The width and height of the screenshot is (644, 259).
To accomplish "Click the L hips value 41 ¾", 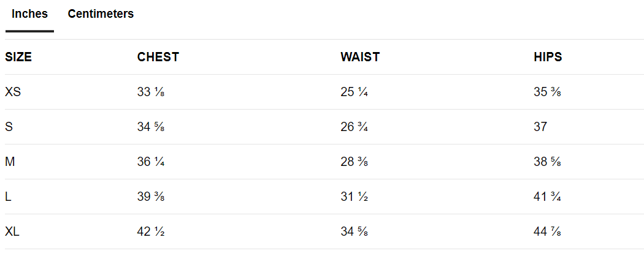I will 548,197.
